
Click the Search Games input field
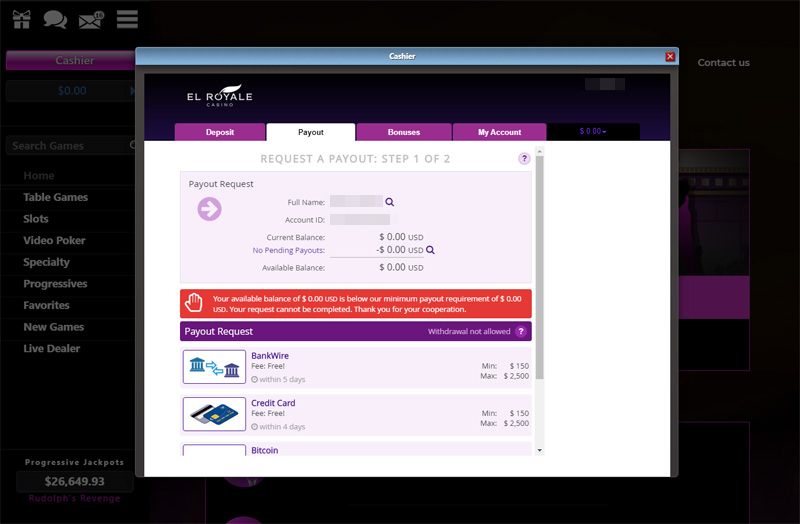[70, 146]
